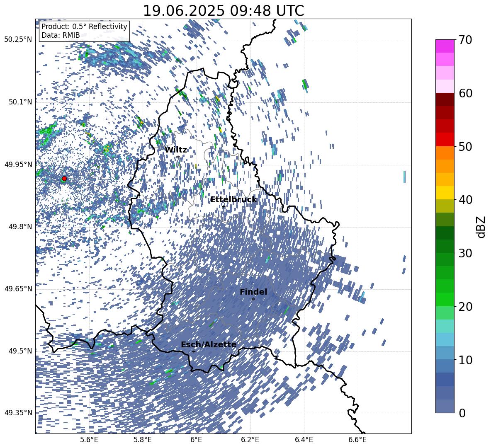Click the red radar site marker
This screenshot has height=448, width=491.
click(x=64, y=178)
